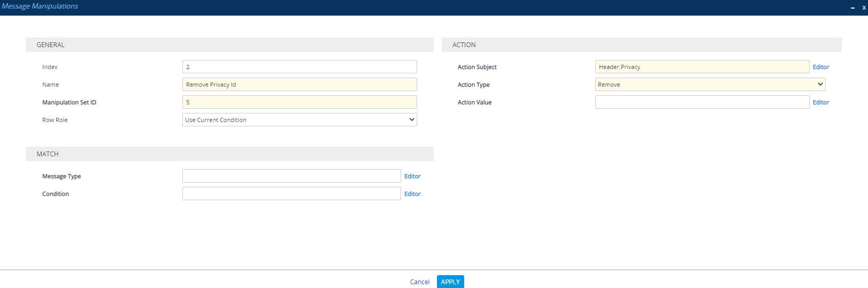The image size is (868, 288).
Task: Click the ACTION section header
Action: tap(464, 45)
